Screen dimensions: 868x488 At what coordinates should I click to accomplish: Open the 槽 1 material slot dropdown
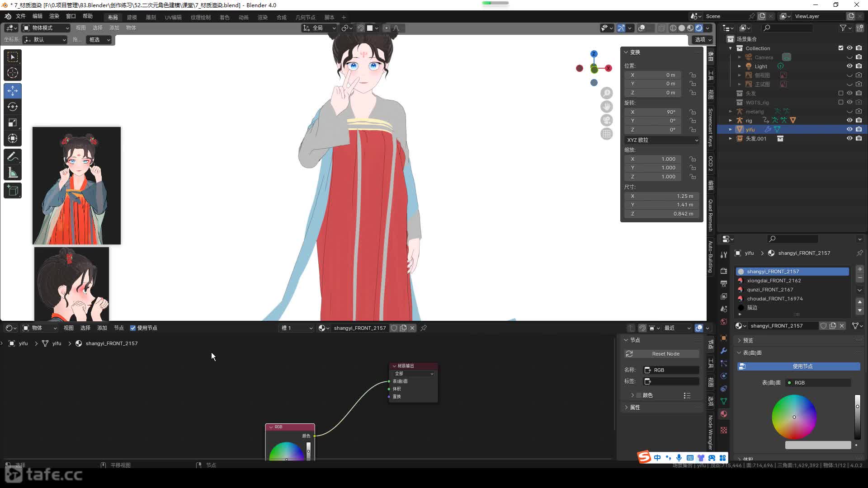297,328
